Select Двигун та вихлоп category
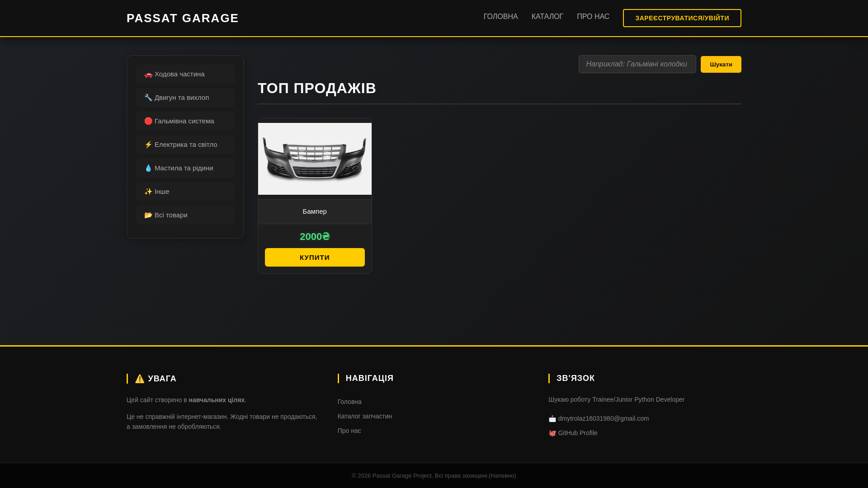Viewport: 868px width, 488px height. point(185,98)
